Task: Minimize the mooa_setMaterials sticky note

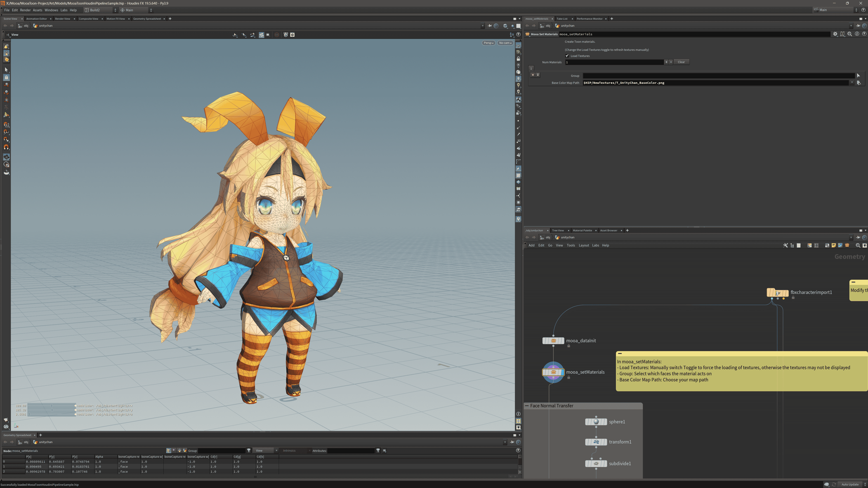Action: point(620,354)
